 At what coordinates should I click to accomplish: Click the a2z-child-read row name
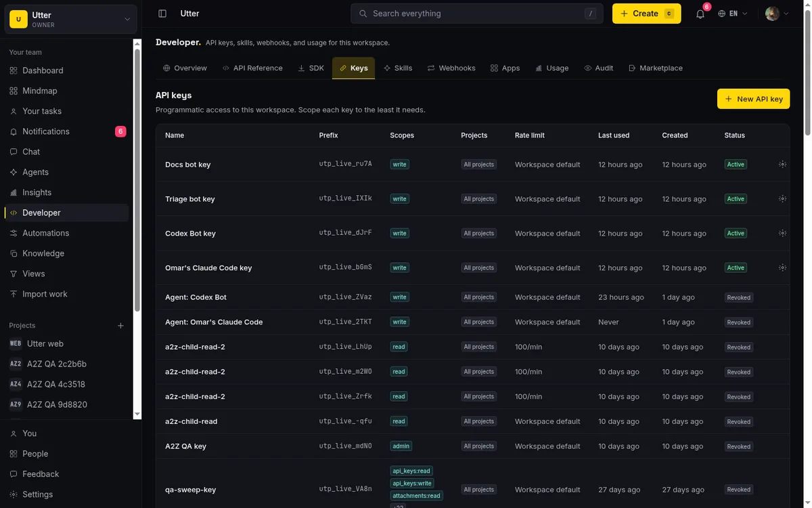pyautogui.click(x=191, y=421)
